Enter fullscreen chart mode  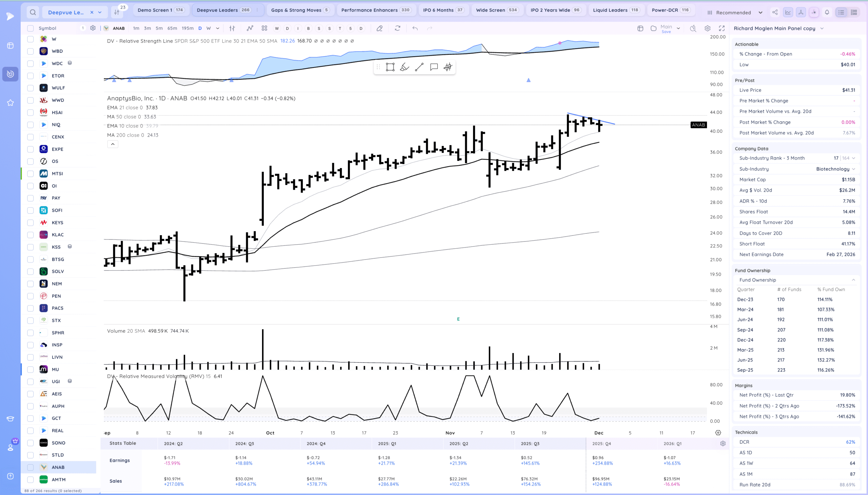[x=722, y=28]
